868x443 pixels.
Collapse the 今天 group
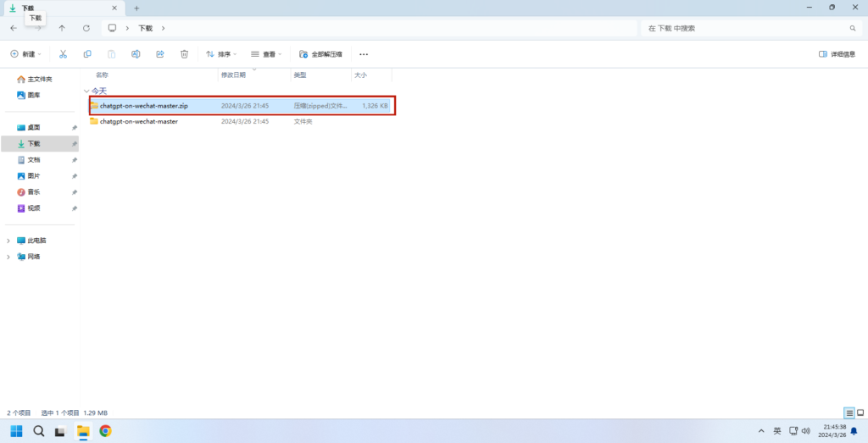86,91
